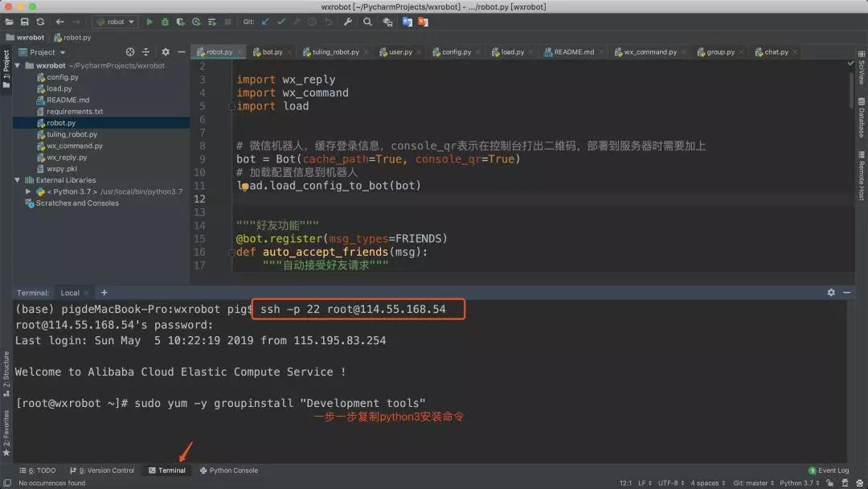Open the Terminal tool window button
The height and width of the screenshot is (489, 868).
167,471
